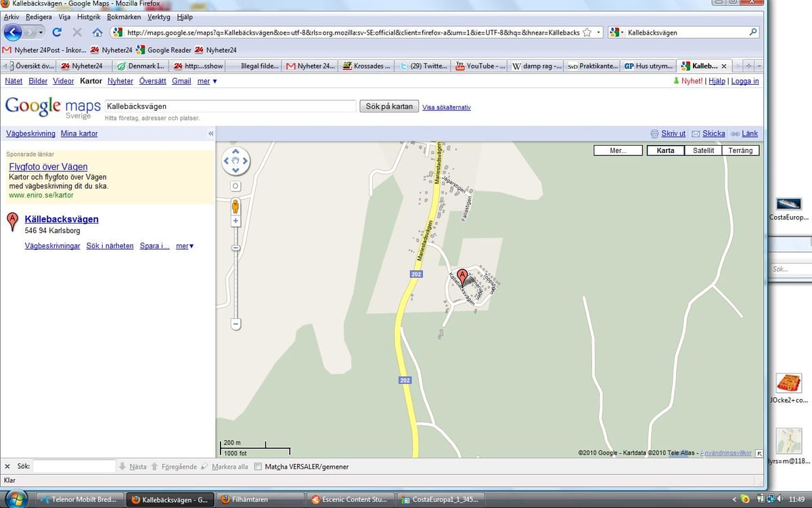Image resolution: width=812 pixels, height=508 pixels.
Task: Open the Bokmärken menu
Action: point(125,17)
